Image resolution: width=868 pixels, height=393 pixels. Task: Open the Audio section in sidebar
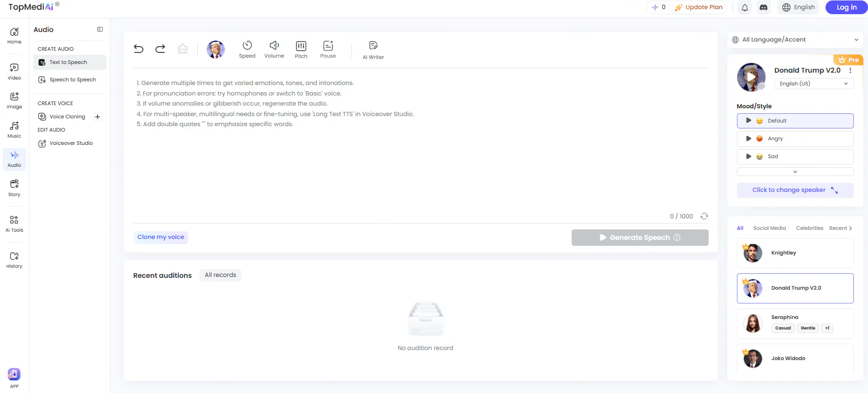pyautogui.click(x=14, y=159)
